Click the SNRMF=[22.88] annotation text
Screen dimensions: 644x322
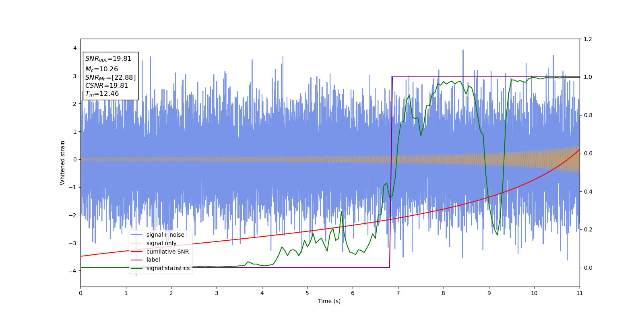[110, 78]
